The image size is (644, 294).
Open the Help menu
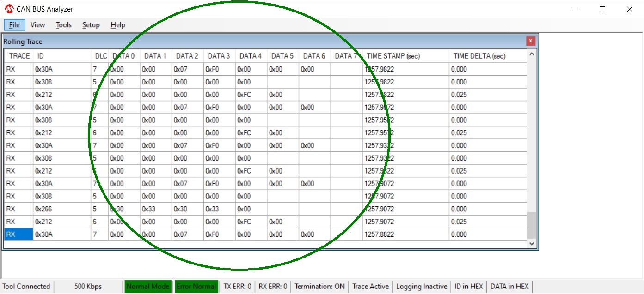tap(118, 25)
